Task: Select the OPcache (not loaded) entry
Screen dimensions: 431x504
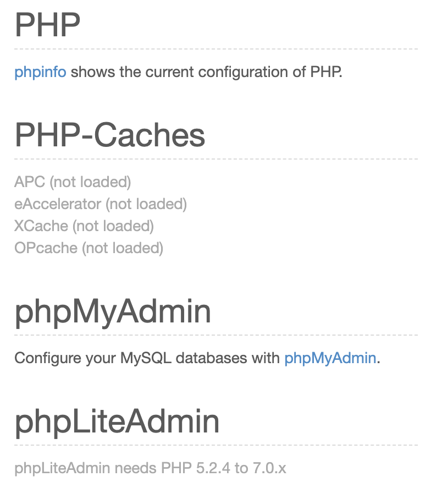Action: [89, 248]
